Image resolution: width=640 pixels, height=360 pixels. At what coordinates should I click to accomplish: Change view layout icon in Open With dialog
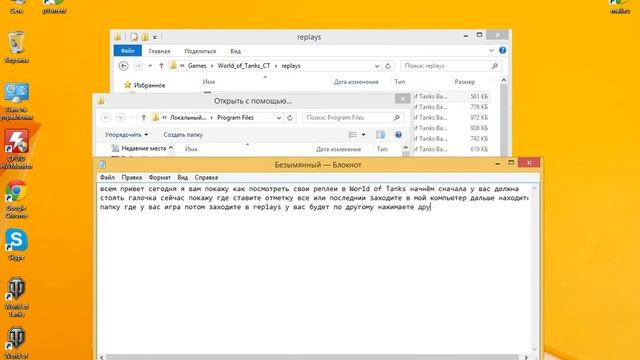click(x=352, y=135)
